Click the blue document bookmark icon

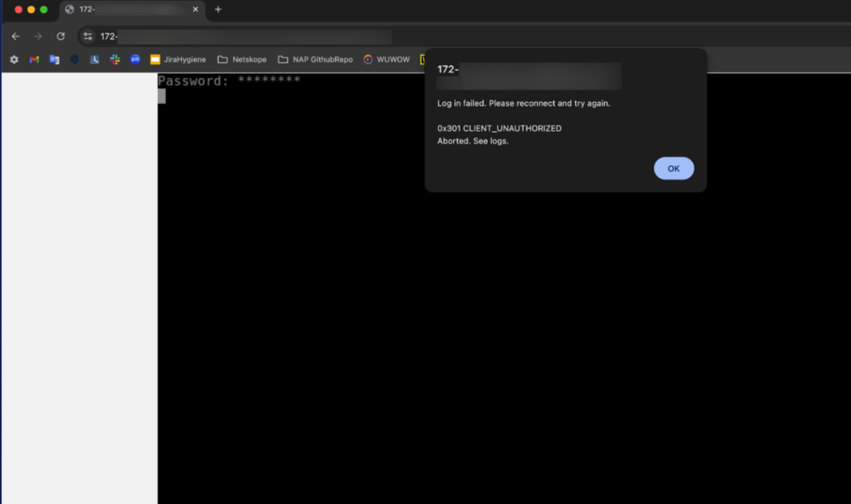(x=53, y=60)
